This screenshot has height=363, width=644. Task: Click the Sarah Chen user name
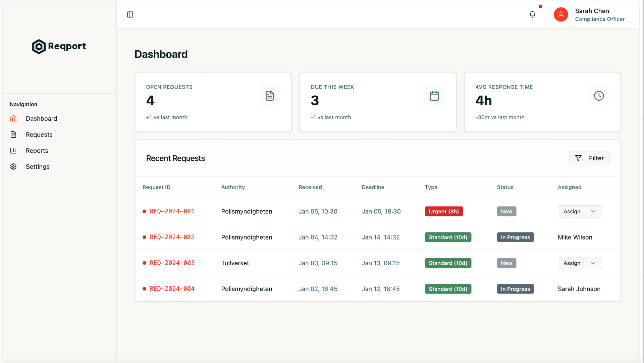592,11
